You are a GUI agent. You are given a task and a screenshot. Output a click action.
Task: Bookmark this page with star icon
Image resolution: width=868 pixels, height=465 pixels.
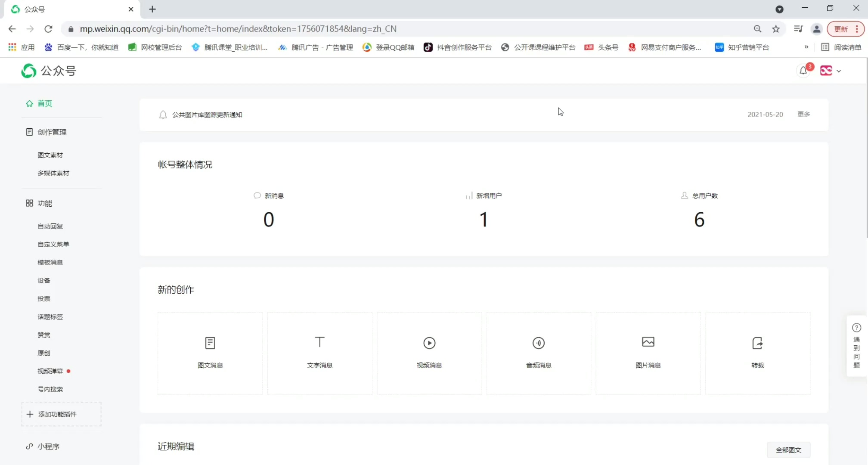tap(776, 29)
